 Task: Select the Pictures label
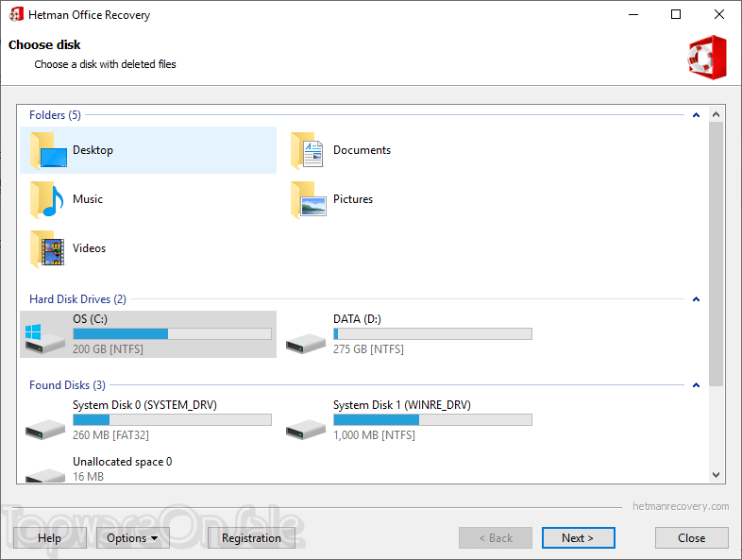click(x=353, y=199)
